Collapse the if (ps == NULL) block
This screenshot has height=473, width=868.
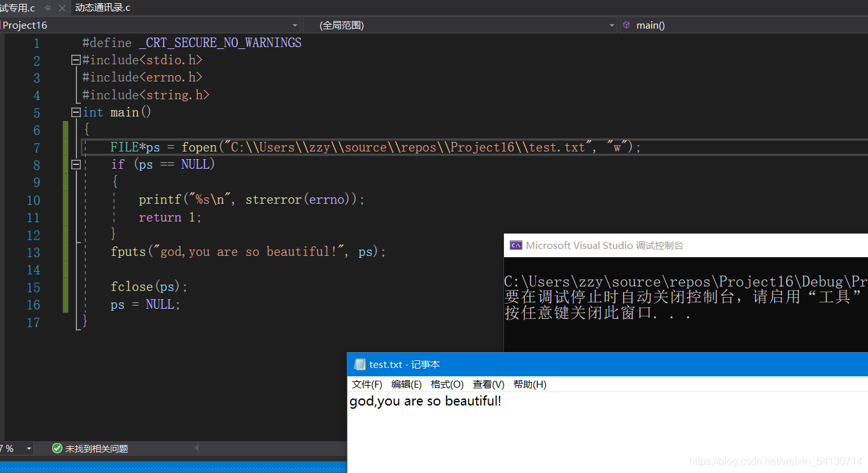(x=76, y=165)
